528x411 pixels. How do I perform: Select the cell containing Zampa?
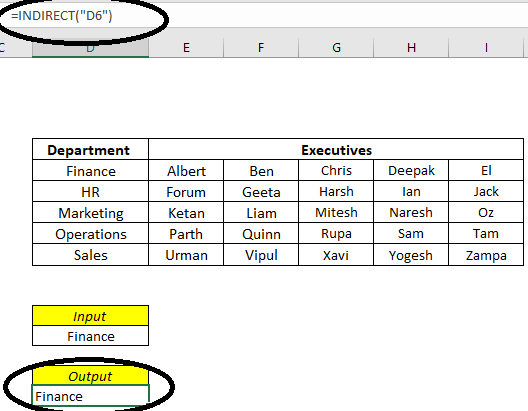click(486, 255)
